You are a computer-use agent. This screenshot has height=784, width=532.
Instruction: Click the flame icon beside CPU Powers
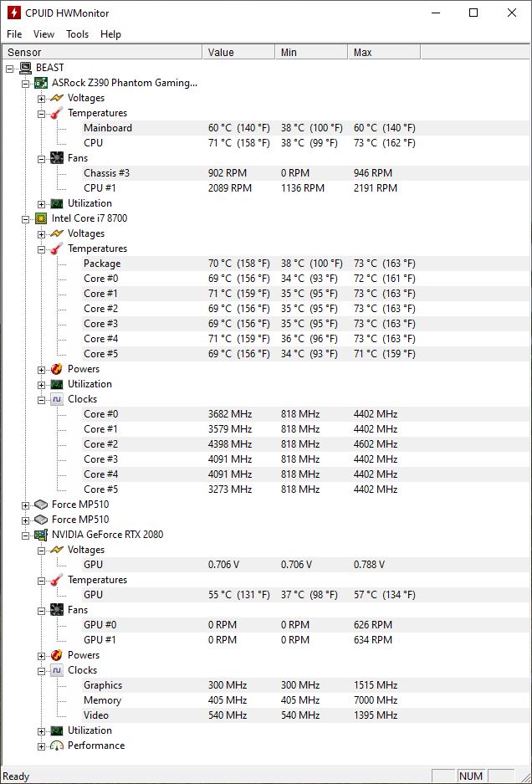pyautogui.click(x=57, y=369)
